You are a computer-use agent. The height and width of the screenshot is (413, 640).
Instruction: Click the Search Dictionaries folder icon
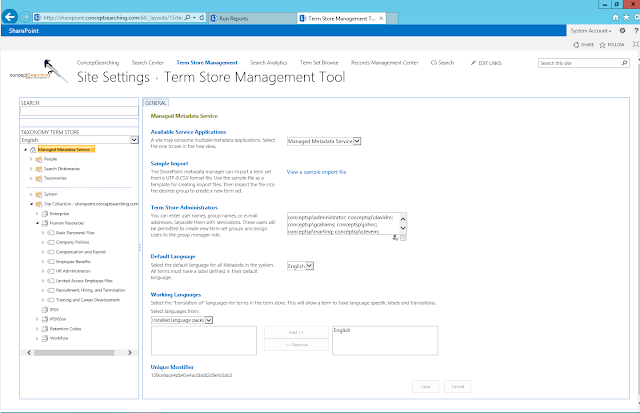click(x=39, y=169)
